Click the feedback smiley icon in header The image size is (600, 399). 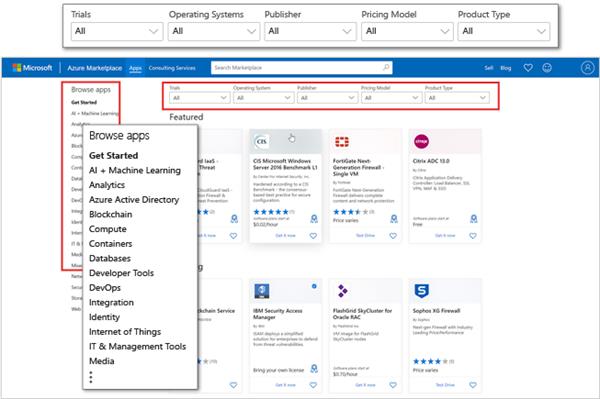coord(547,68)
